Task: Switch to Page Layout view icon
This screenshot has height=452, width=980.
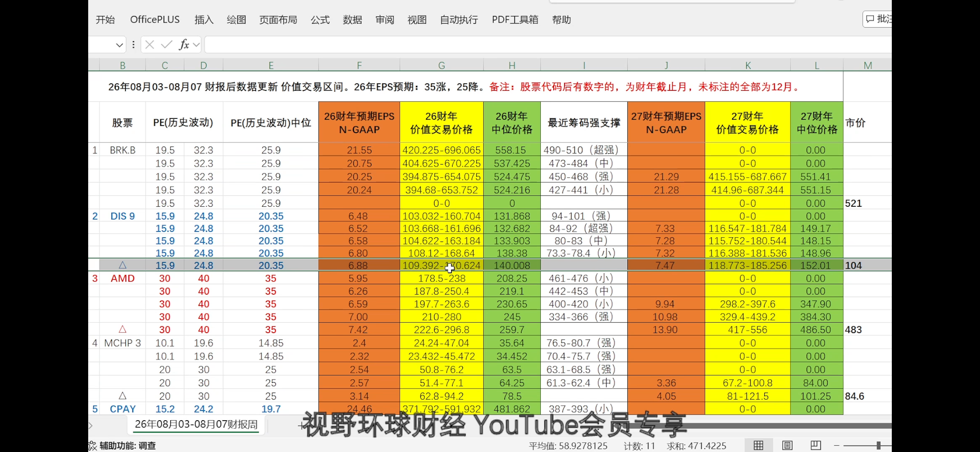Action: 787,445
